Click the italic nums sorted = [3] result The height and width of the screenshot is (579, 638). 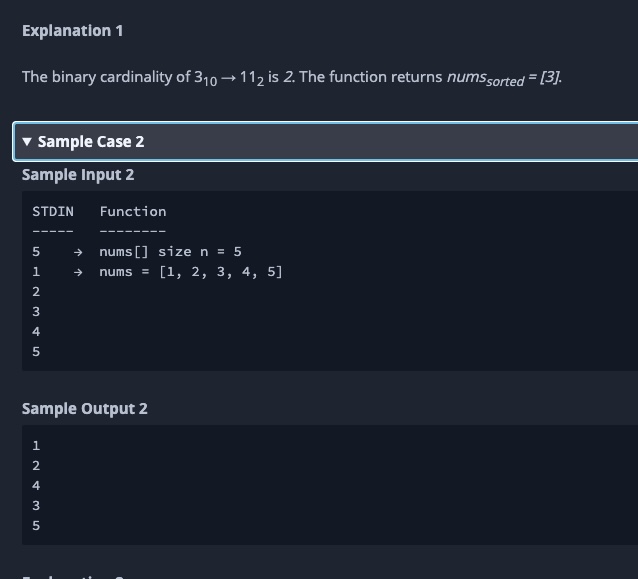pyautogui.click(x=505, y=77)
